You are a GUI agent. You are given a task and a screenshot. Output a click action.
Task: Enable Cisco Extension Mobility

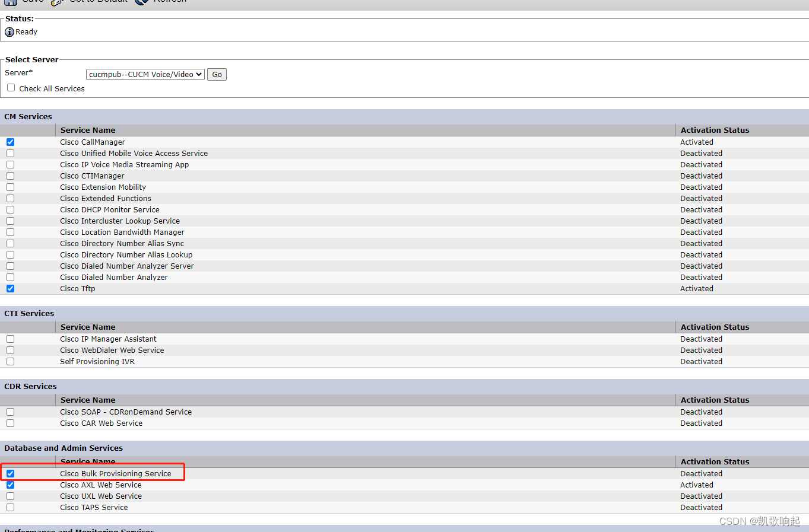pyautogui.click(x=10, y=187)
